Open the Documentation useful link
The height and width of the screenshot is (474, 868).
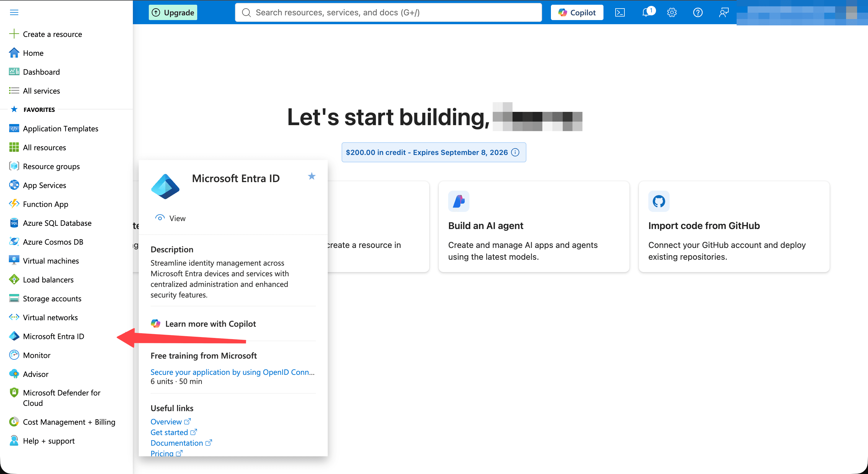(x=181, y=443)
